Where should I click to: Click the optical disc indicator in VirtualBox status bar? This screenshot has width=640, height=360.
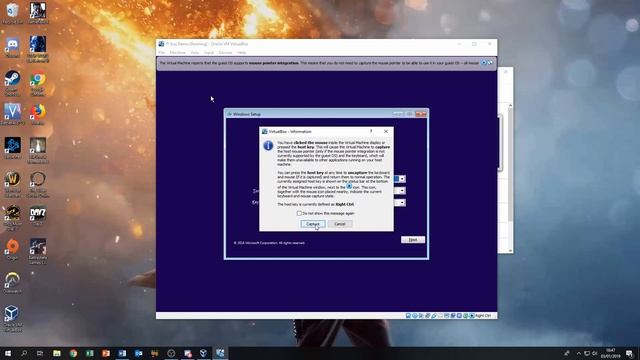(x=415, y=316)
